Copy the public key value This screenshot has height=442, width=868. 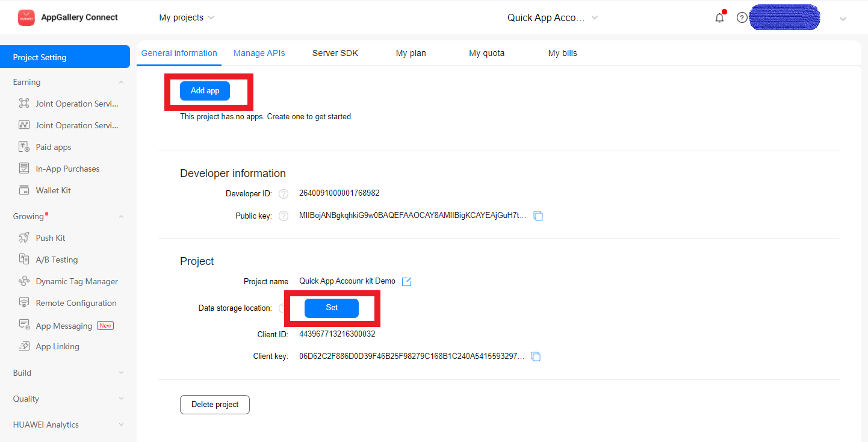coord(538,216)
